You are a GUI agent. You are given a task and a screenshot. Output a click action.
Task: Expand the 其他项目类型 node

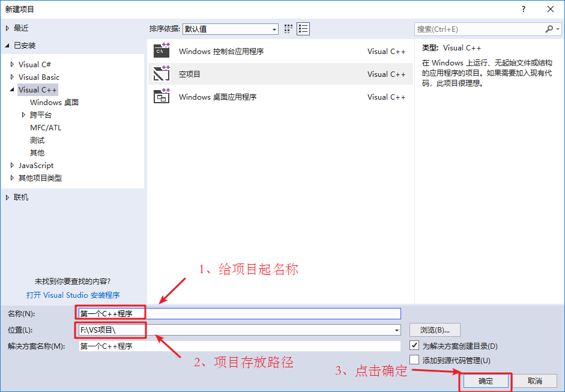[x=12, y=178]
